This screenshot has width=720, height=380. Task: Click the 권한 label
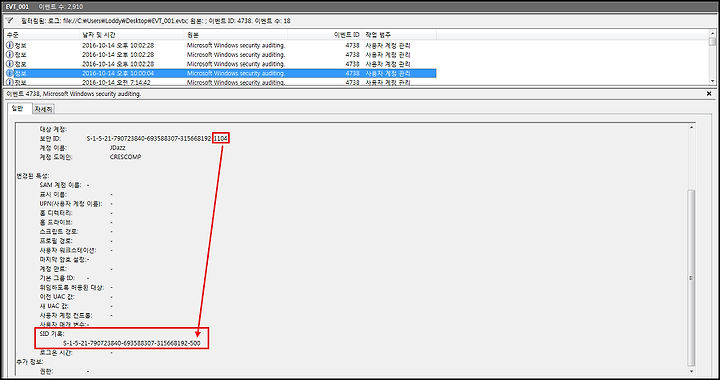click(x=47, y=371)
